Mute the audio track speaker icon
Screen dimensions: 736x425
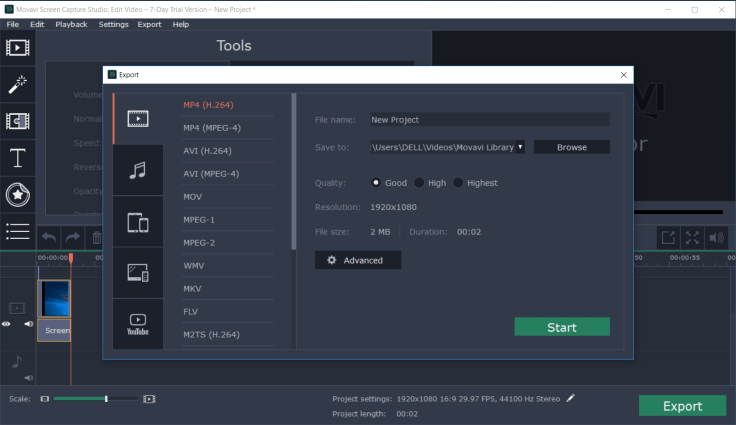point(29,378)
